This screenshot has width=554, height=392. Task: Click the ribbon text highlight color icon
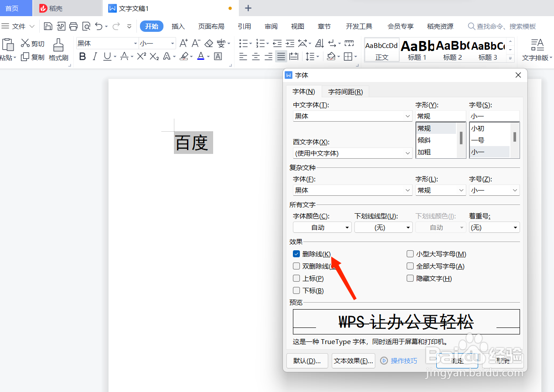click(x=184, y=56)
